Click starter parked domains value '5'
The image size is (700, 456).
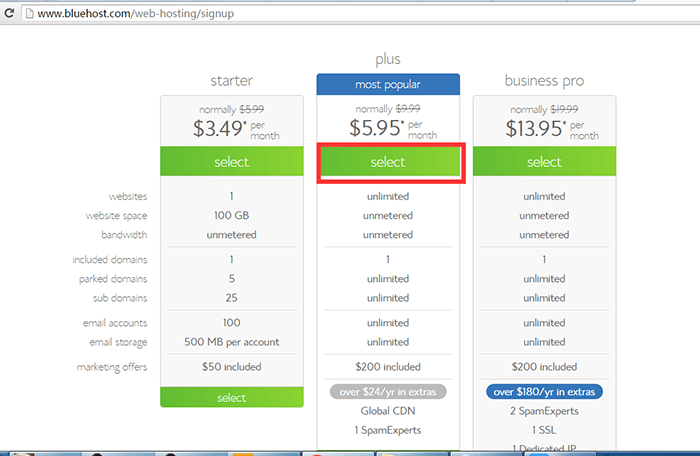coord(232,279)
